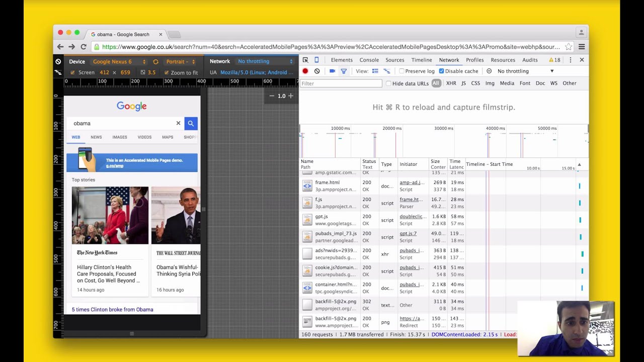644x362 pixels.
Task: Open NEWS tab in Google results
Action: click(x=96, y=137)
